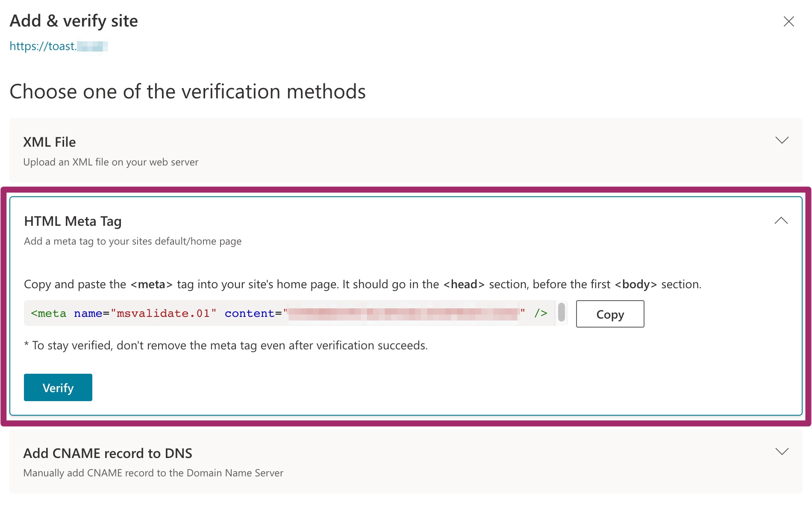Click the chevron icon on the XML File row
This screenshot has width=812, height=520.
tap(783, 140)
